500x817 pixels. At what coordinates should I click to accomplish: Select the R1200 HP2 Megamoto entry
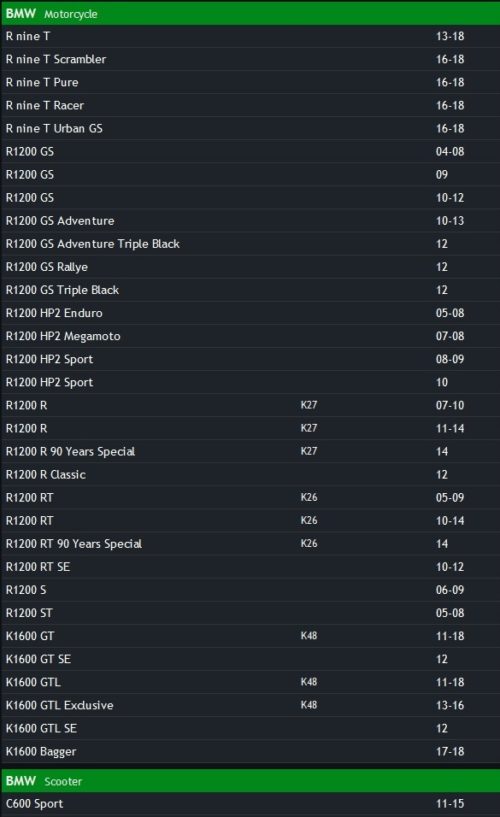coord(250,336)
